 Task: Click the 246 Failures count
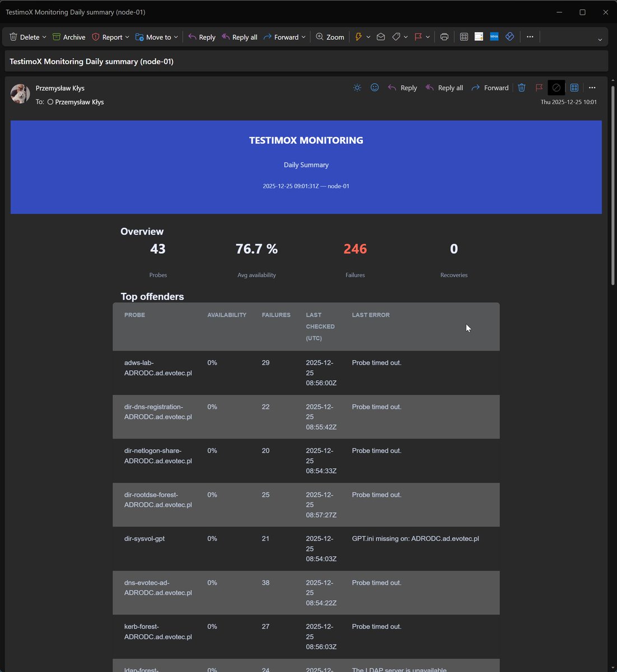click(x=355, y=249)
